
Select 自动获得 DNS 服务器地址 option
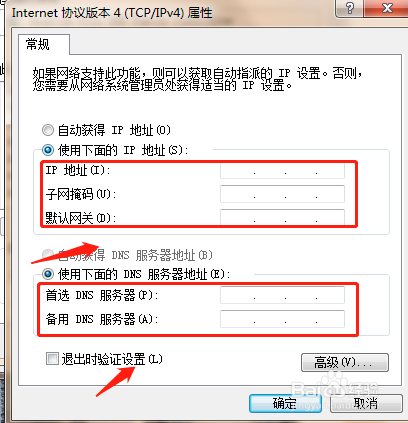point(48,255)
